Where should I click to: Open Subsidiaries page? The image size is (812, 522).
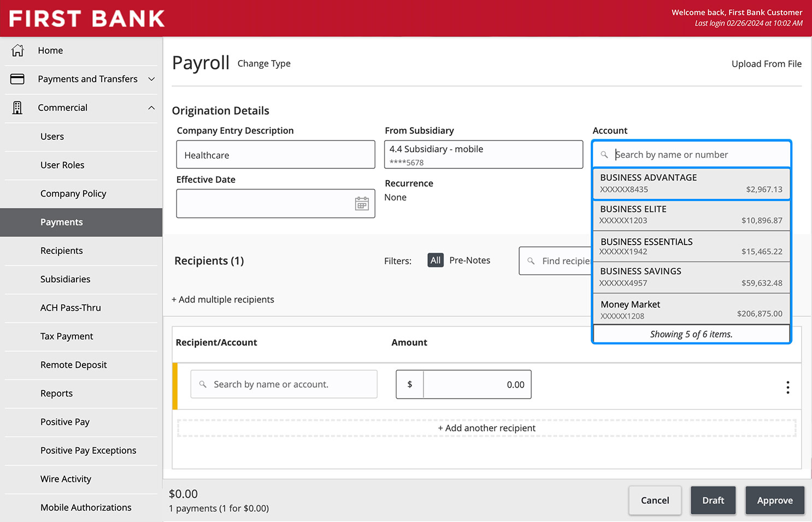66,279
